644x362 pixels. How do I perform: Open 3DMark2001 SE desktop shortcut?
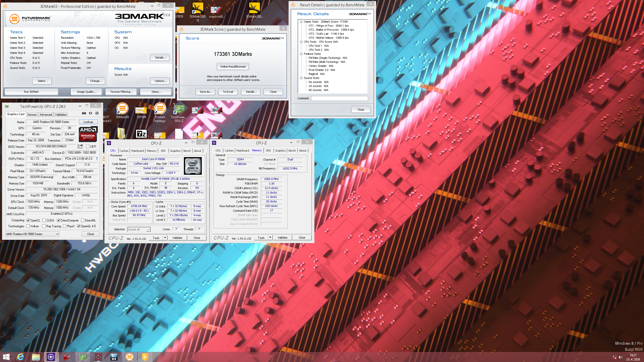198,11
